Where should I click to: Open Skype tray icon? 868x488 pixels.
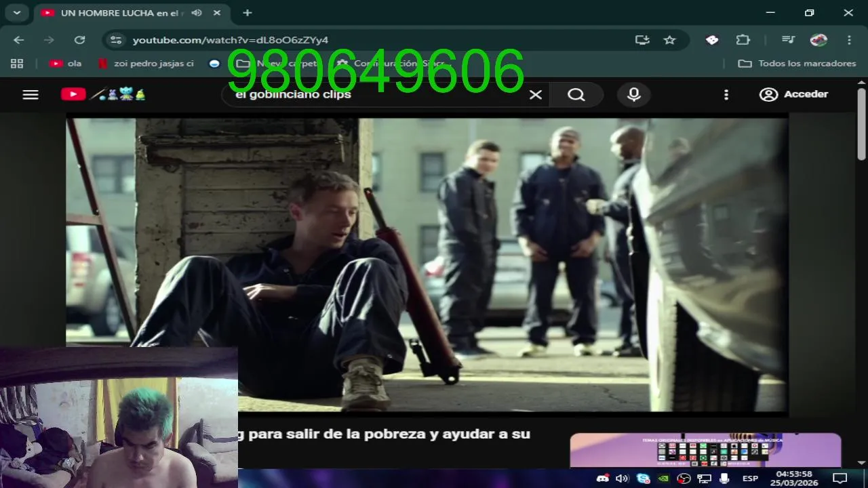point(643,479)
